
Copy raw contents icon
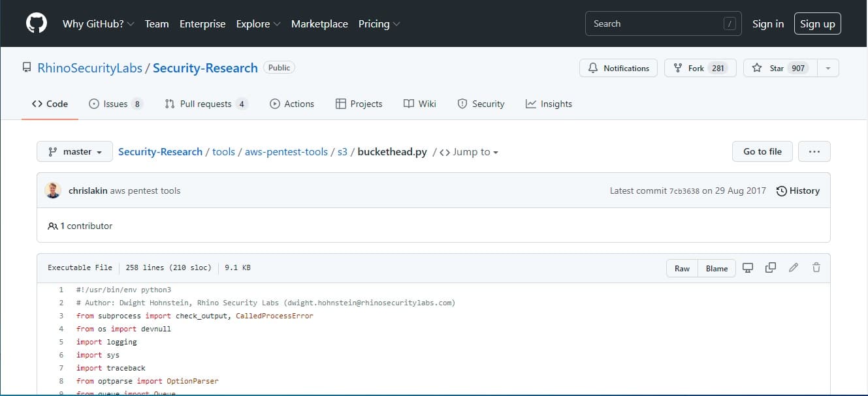click(x=771, y=267)
